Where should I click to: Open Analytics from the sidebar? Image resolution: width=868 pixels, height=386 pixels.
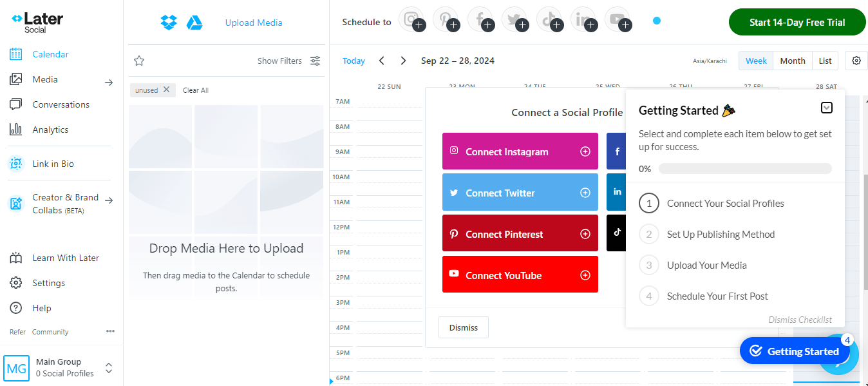tap(50, 130)
